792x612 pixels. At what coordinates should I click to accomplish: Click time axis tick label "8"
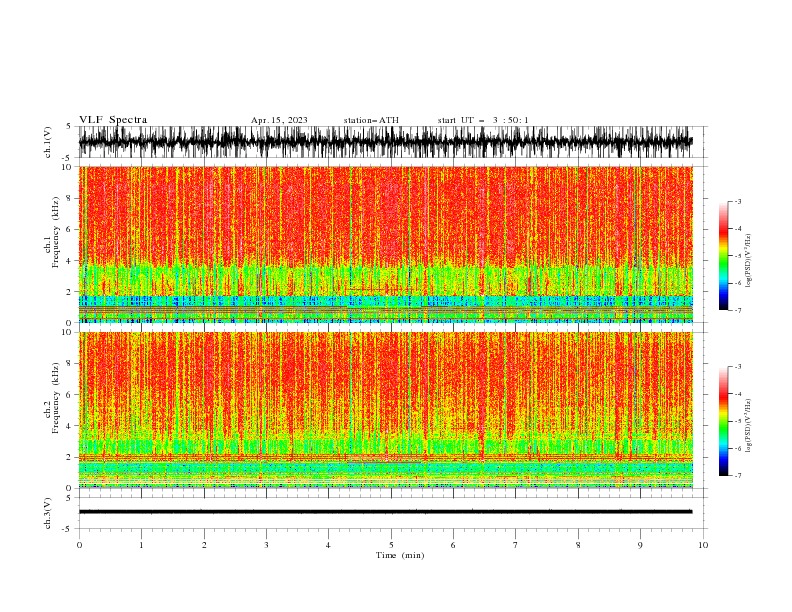point(578,545)
